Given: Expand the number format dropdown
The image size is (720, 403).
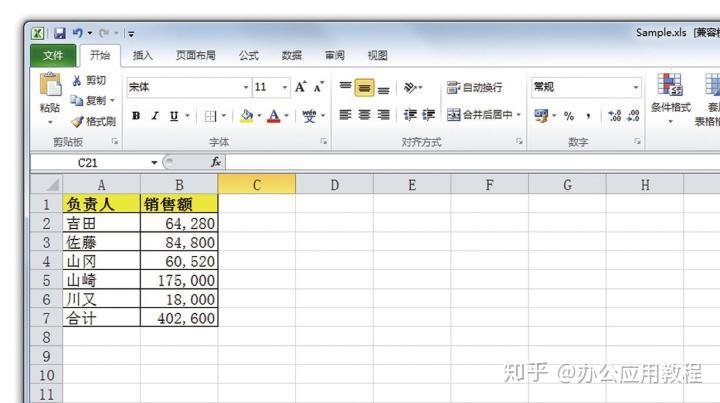Looking at the screenshot, I should 636,87.
